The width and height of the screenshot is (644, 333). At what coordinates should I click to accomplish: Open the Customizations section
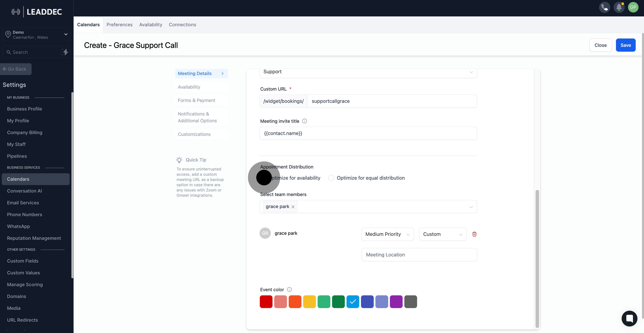201,134
